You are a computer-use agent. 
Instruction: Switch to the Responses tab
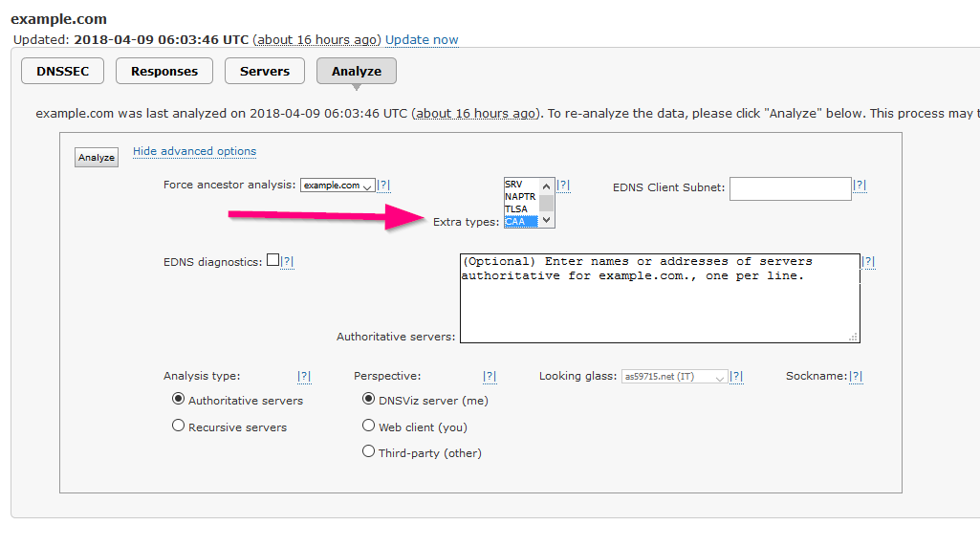pyautogui.click(x=164, y=72)
